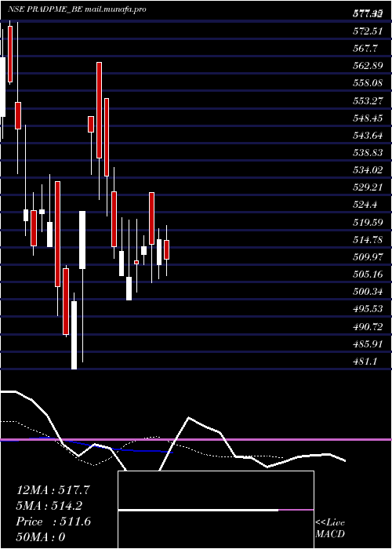Select the 509.97 price axis label
Image resolution: width=392 pixels, height=549 pixels.
pyautogui.click(x=367, y=257)
